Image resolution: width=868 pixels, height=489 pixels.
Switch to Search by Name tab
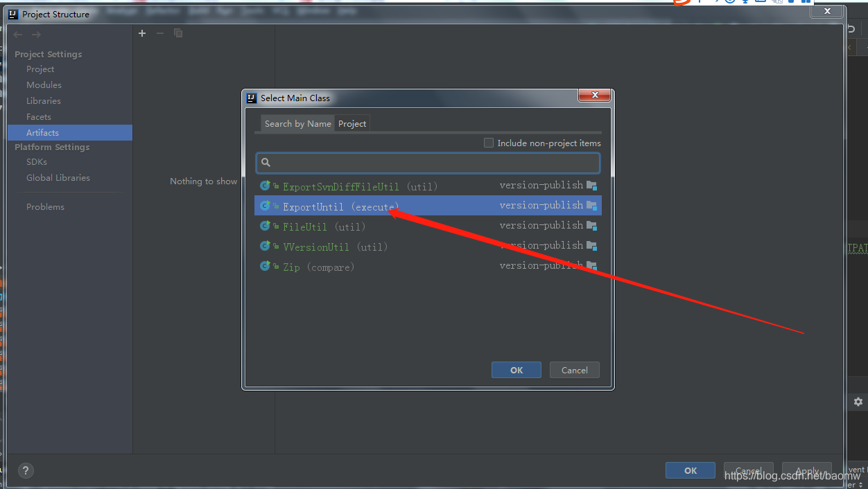coord(298,123)
